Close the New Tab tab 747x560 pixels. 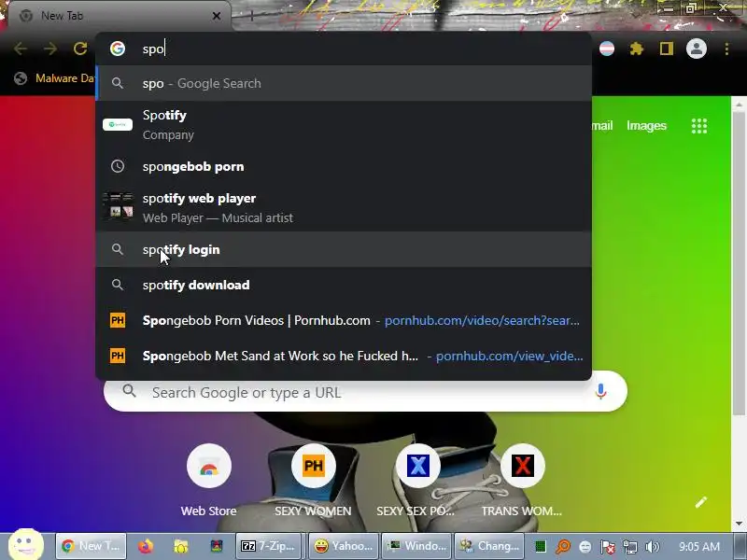click(x=217, y=16)
